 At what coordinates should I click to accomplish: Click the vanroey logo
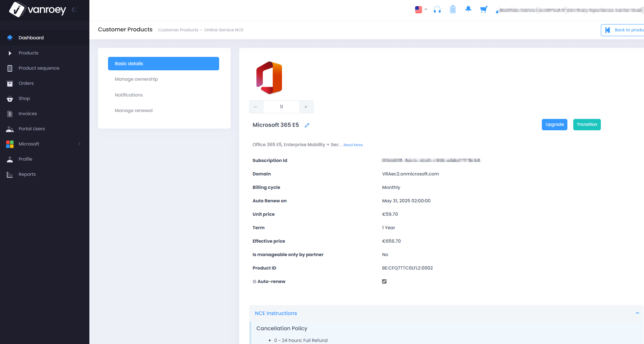(x=37, y=9)
